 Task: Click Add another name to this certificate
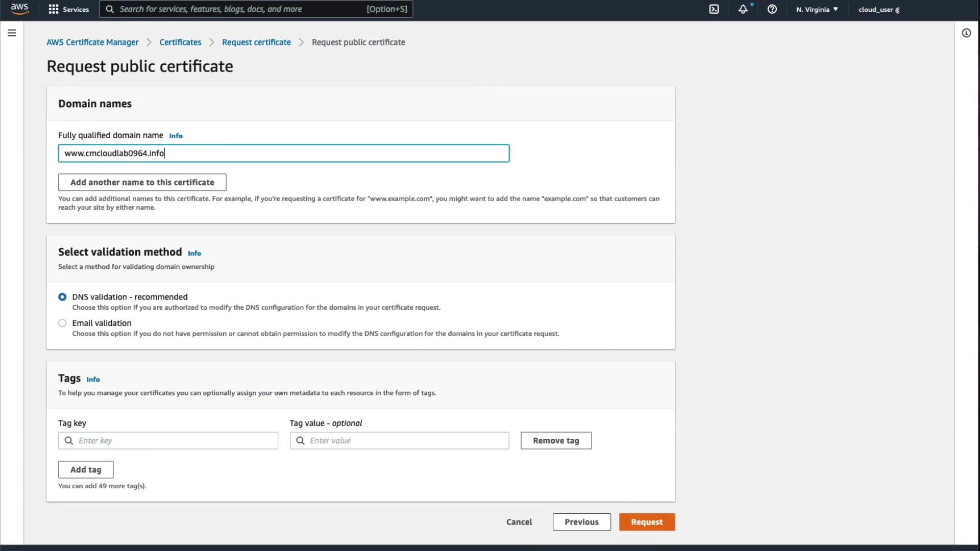pyautogui.click(x=142, y=182)
